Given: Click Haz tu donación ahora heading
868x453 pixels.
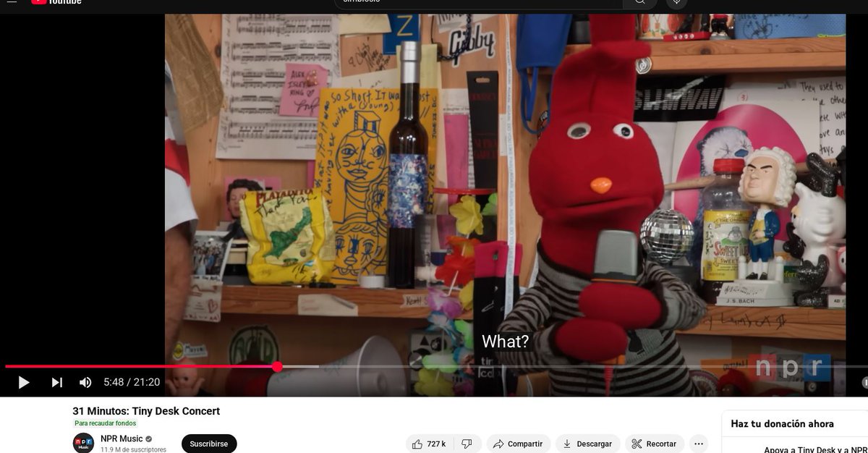Looking at the screenshot, I should coord(782,424).
